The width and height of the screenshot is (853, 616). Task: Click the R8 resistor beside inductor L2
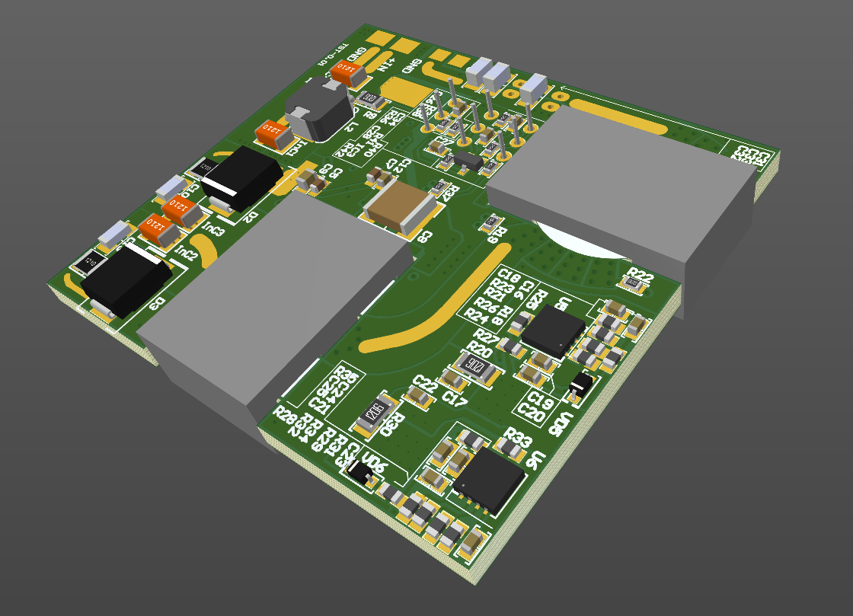[x=372, y=100]
